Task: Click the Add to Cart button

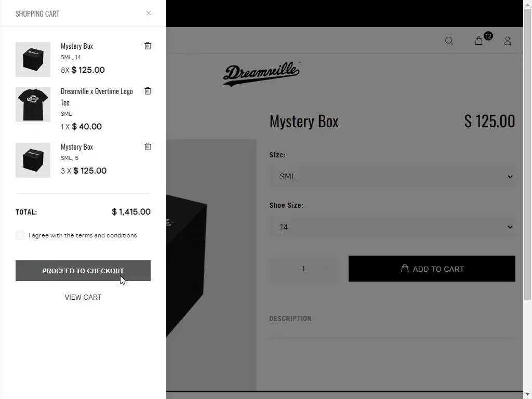Action: [x=432, y=269]
